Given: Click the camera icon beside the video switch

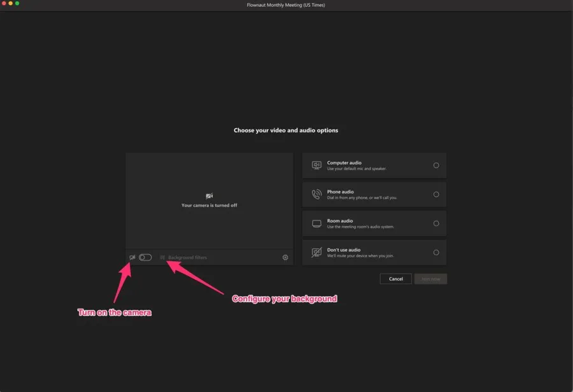Looking at the screenshot, I should pyautogui.click(x=132, y=258).
